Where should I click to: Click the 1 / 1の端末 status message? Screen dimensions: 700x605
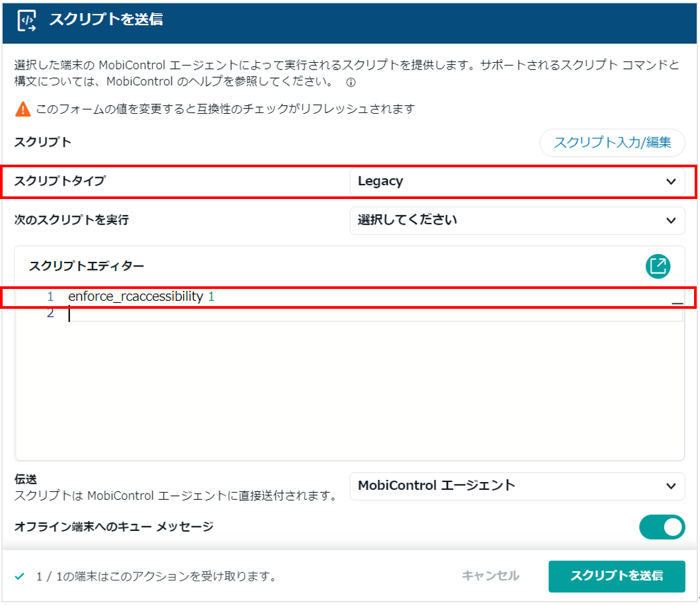(156, 577)
